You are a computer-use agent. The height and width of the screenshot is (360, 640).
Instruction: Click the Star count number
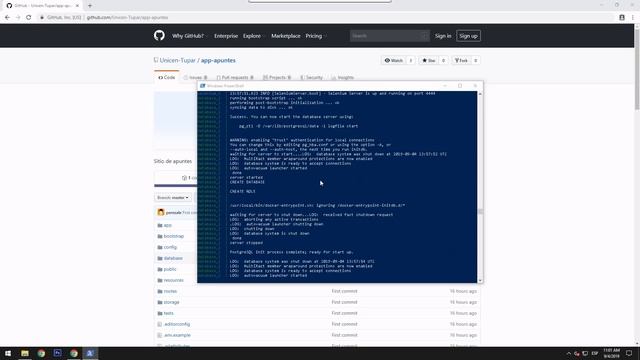click(x=443, y=60)
